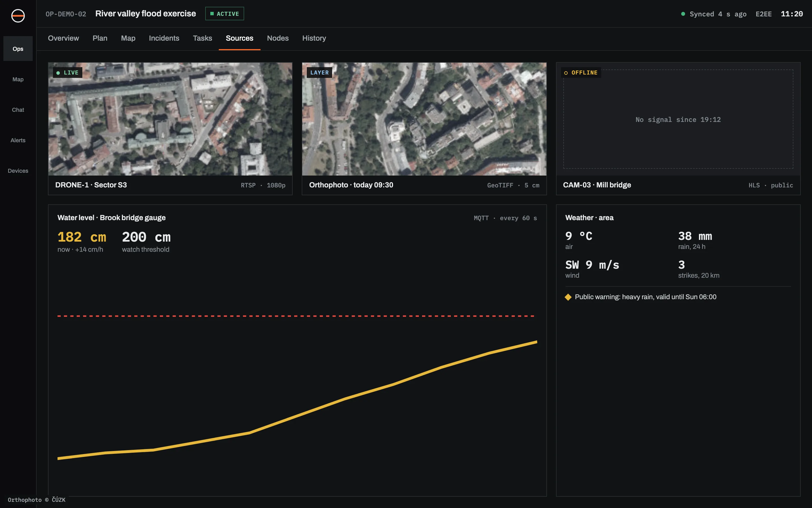The image size is (812, 508).
Task: Click the red dashed threshold line
Action: pos(296,316)
